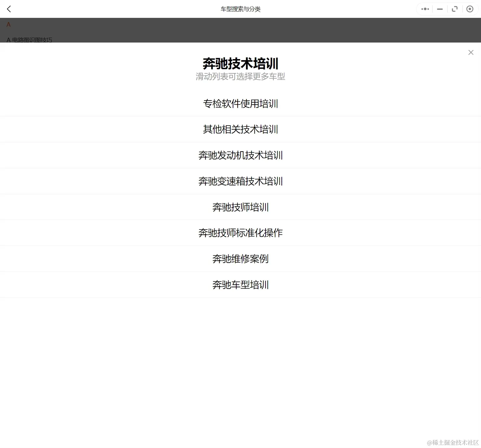Click the 车型搜索与分类 page title
Viewport: 481px width, 448px height.
point(240,9)
